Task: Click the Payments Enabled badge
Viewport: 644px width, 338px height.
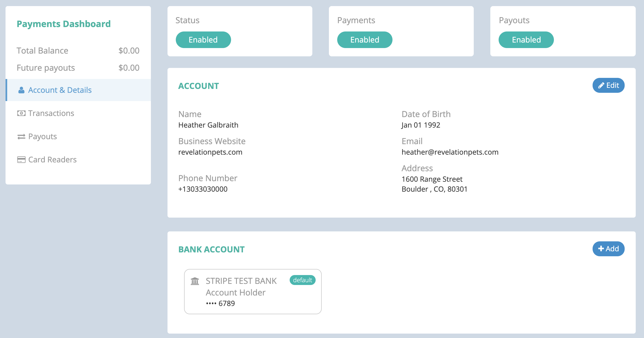Action: click(365, 40)
